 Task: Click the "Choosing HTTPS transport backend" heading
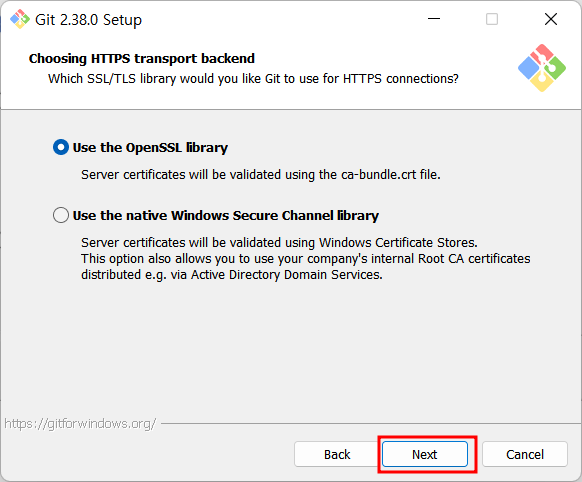[x=142, y=59]
